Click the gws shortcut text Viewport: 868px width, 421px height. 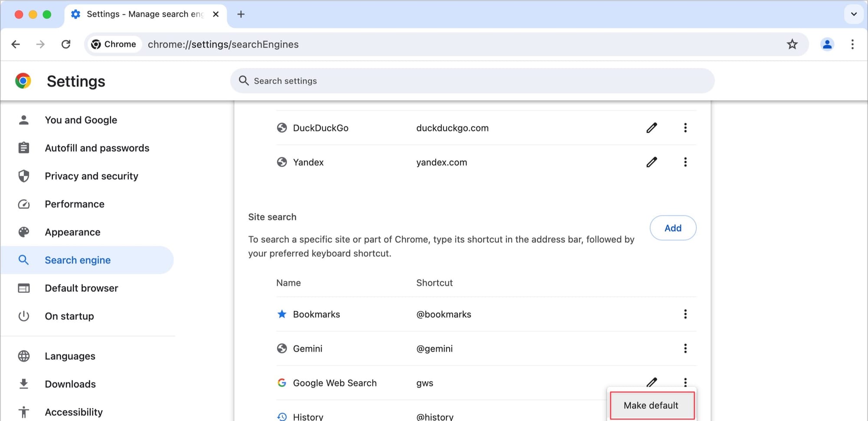(424, 383)
